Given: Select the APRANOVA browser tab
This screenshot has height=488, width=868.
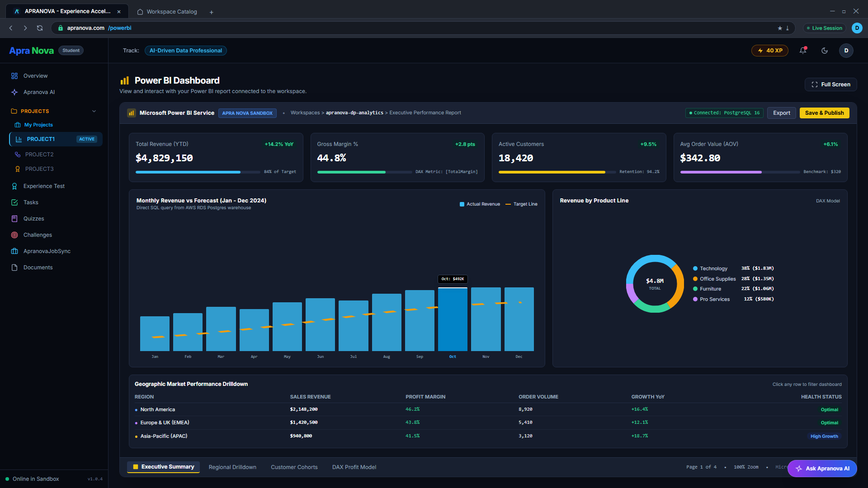Looking at the screenshot, I should (67, 11).
